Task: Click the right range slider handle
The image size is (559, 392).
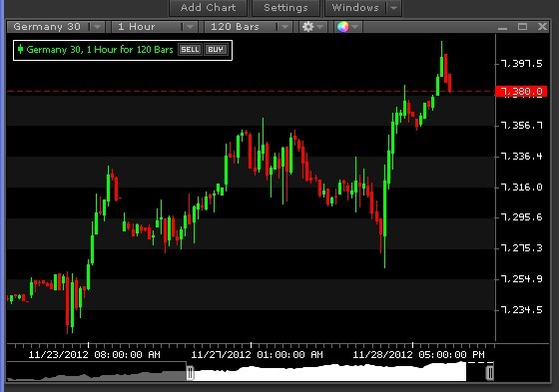Action: point(490,373)
